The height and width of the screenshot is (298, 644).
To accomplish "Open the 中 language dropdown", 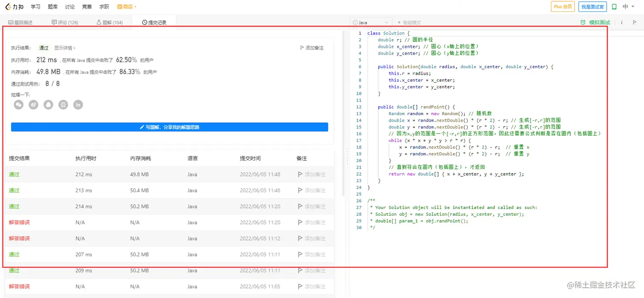I will point(628,7).
